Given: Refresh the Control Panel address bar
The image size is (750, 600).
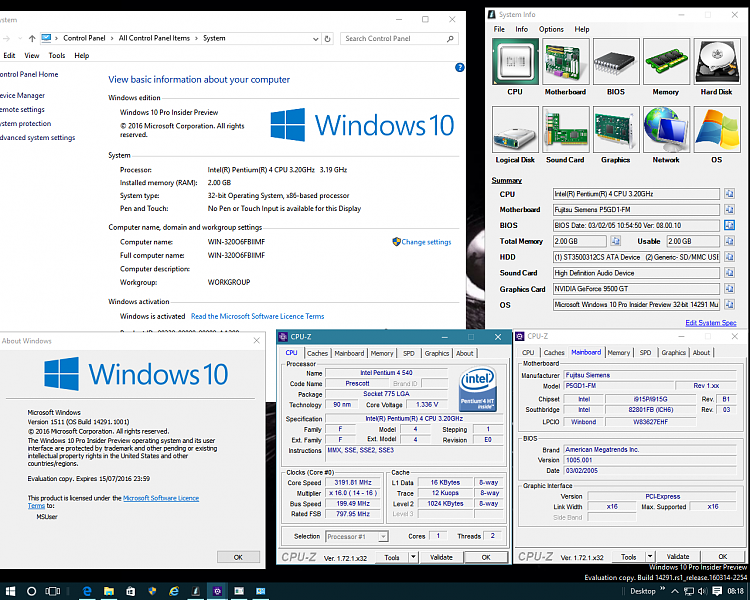Looking at the screenshot, I should click(x=328, y=39).
